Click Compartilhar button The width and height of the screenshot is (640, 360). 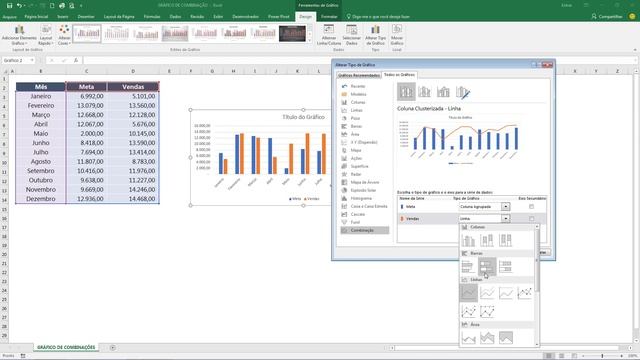pos(607,16)
